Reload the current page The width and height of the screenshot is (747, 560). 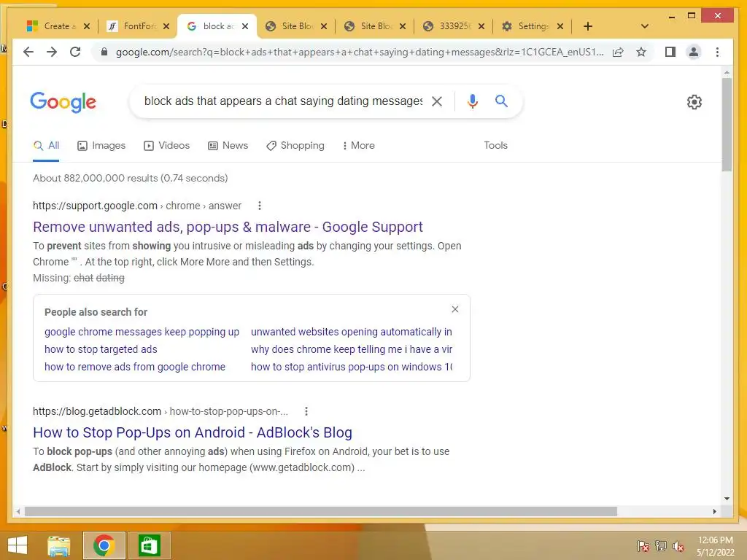[75, 52]
